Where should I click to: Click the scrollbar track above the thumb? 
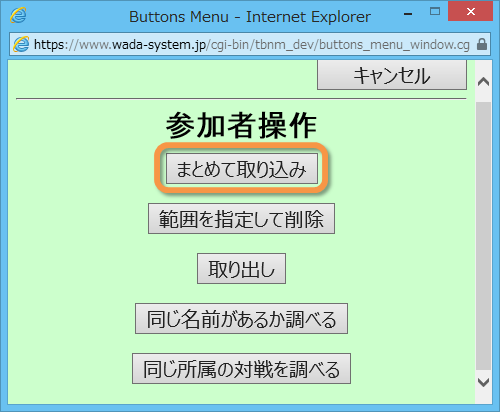[x=483, y=96]
